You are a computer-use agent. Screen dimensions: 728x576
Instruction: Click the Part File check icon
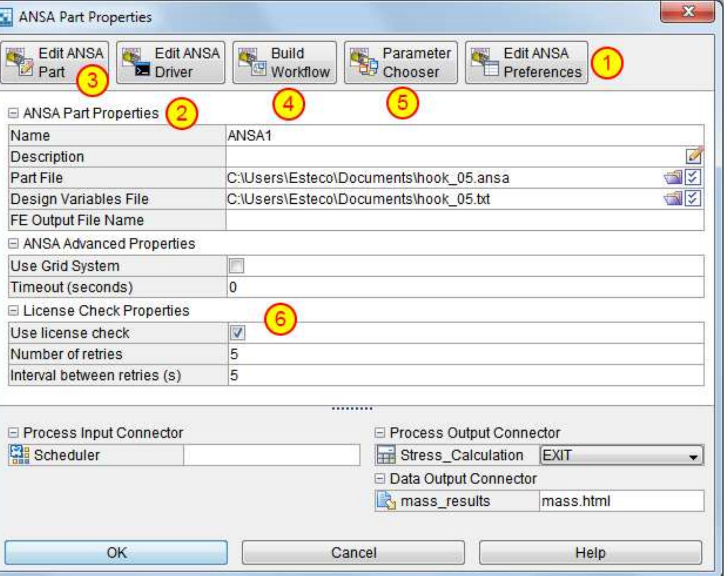click(693, 177)
